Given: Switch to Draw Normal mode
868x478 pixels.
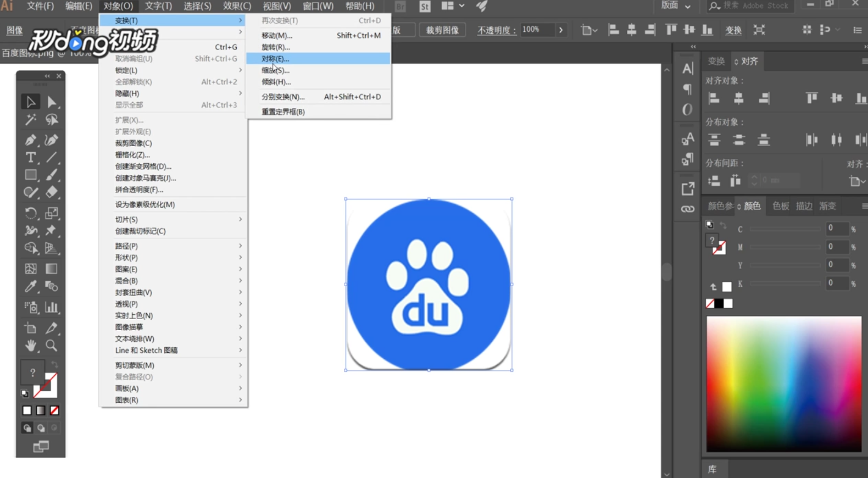Looking at the screenshot, I should (27, 428).
